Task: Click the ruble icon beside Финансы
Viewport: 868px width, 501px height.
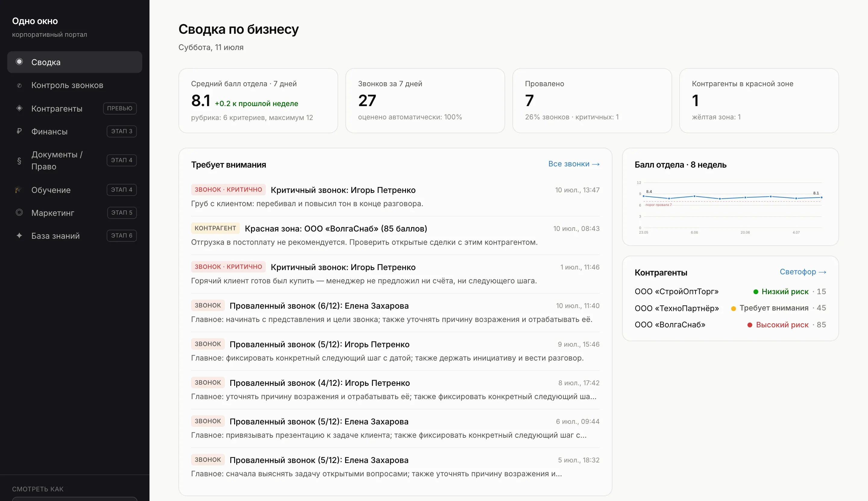Action: pos(19,131)
